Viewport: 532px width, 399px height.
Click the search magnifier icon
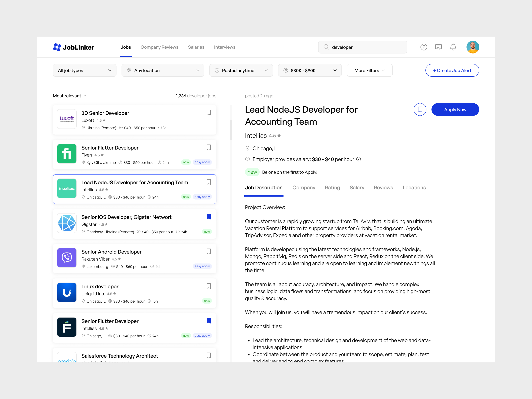click(326, 47)
